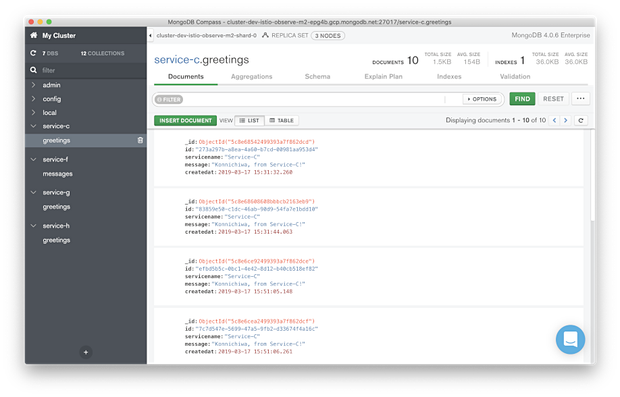
Task: Open the Intercom chat bubble
Action: pyautogui.click(x=570, y=339)
